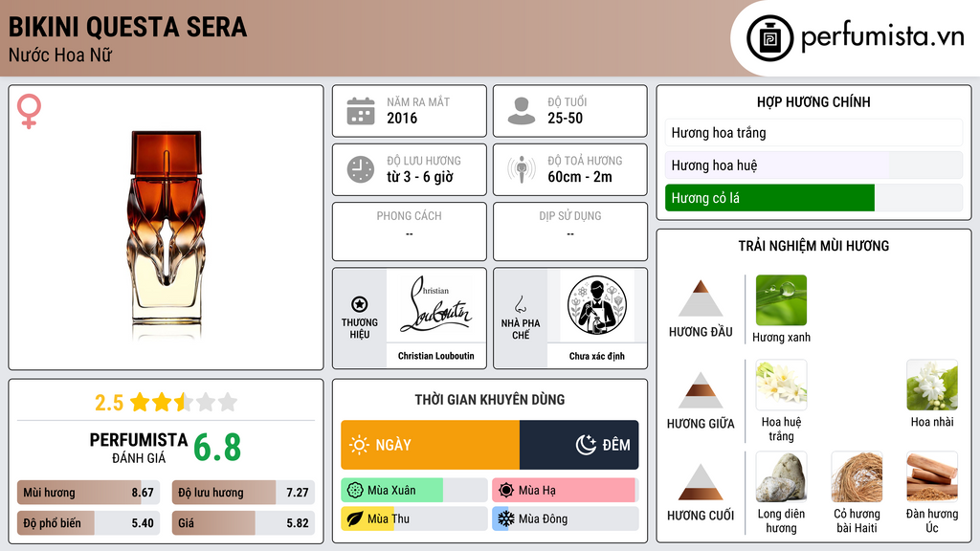
Task: Click the Christian Louboutin brand logo
Action: coord(435,305)
